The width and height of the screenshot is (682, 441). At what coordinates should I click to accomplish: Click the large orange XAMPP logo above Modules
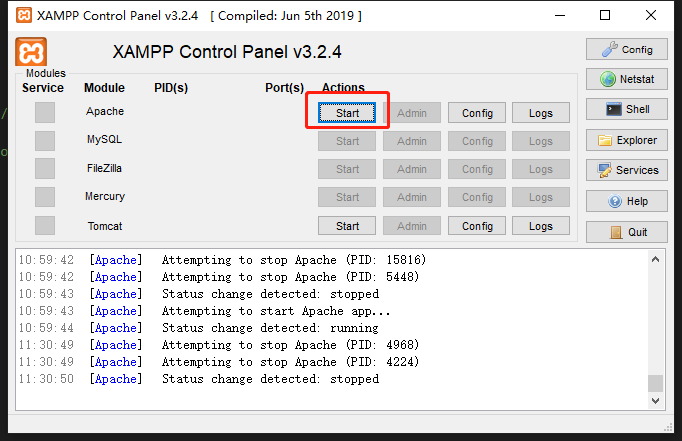31,52
